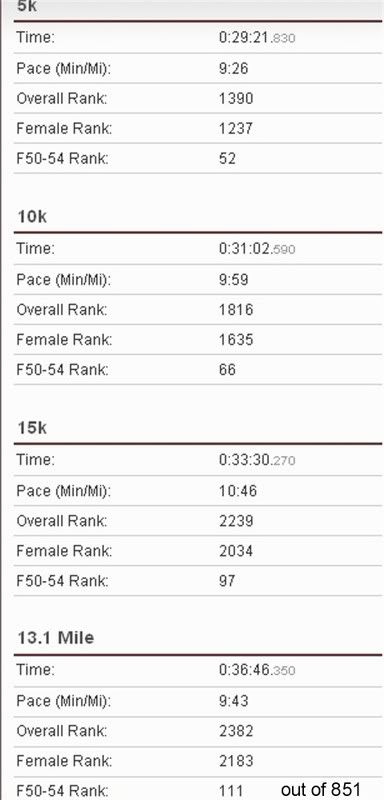
Task: Click the 13.1 Mile Overall Rank 2382
Action: [236, 731]
